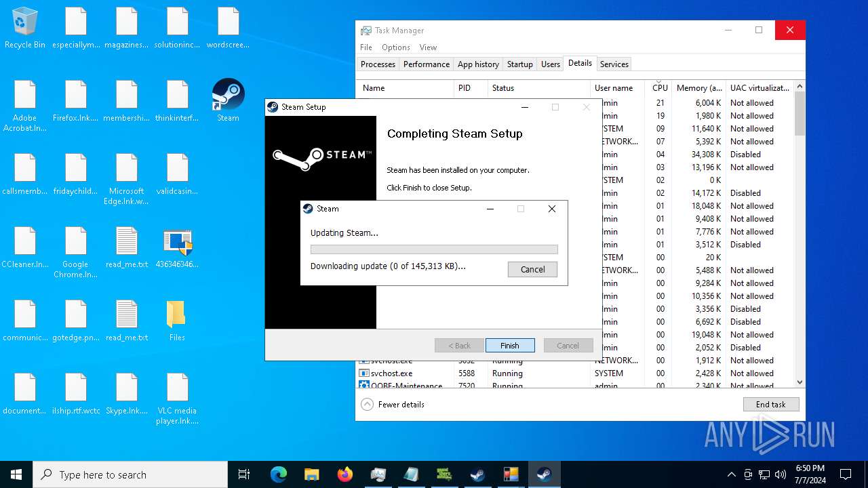Select the 436346346 installer icon on desktop
The width and height of the screenshot is (868, 488).
point(177,247)
